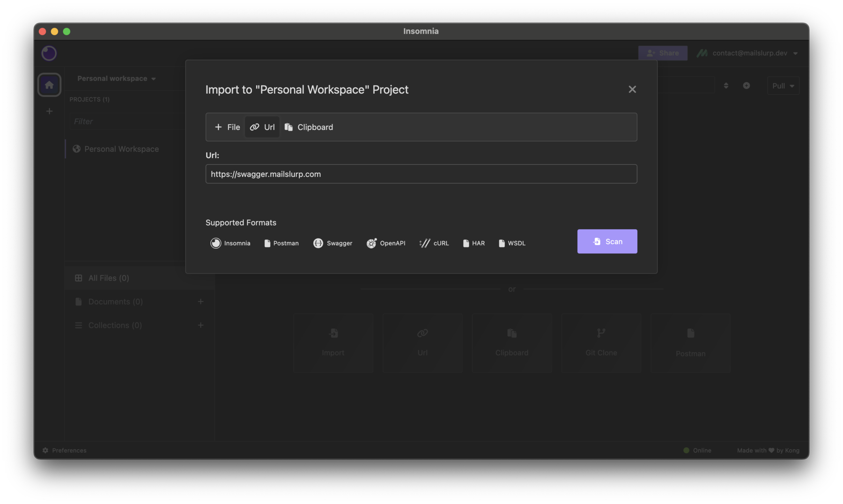
Task: Click the OpenAPI format icon
Action: (371, 243)
